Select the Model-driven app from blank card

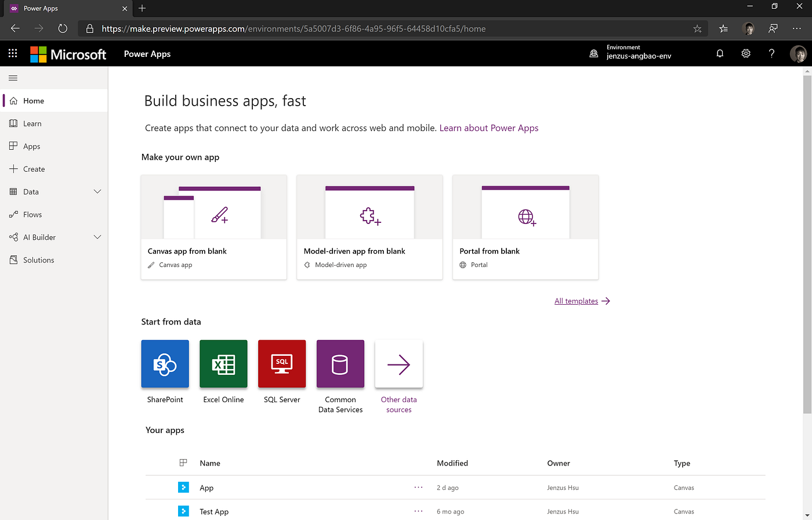[x=369, y=228]
